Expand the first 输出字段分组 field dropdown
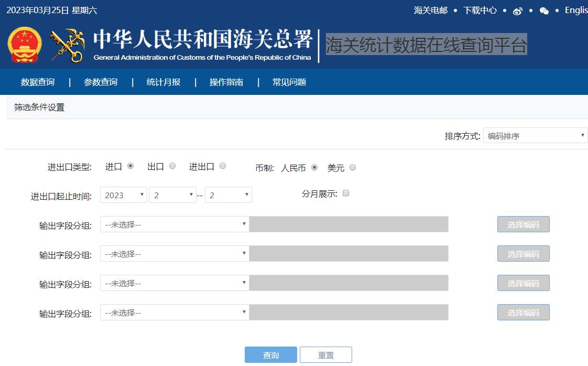Image resolution: width=588 pixels, height=366 pixels. [x=175, y=224]
